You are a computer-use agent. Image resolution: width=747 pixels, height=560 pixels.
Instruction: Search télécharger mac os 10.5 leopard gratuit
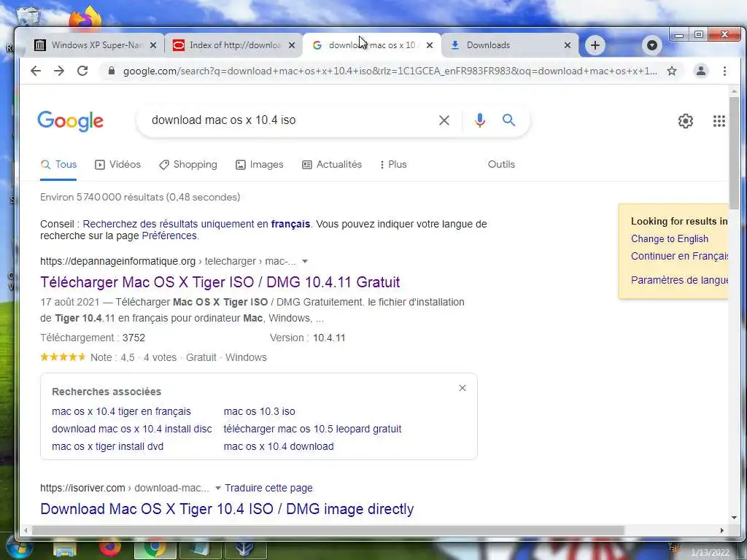(312, 429)
